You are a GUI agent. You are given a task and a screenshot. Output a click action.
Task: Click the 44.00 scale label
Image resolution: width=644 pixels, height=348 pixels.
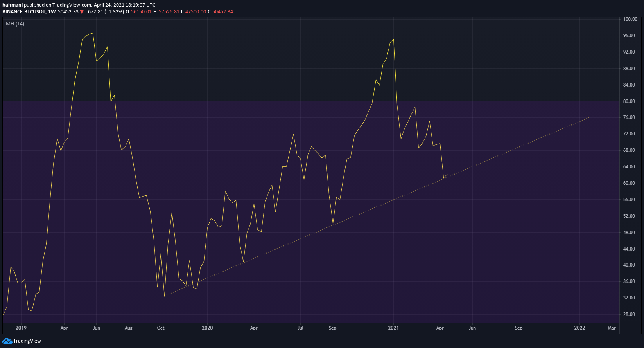pos(629,249)
